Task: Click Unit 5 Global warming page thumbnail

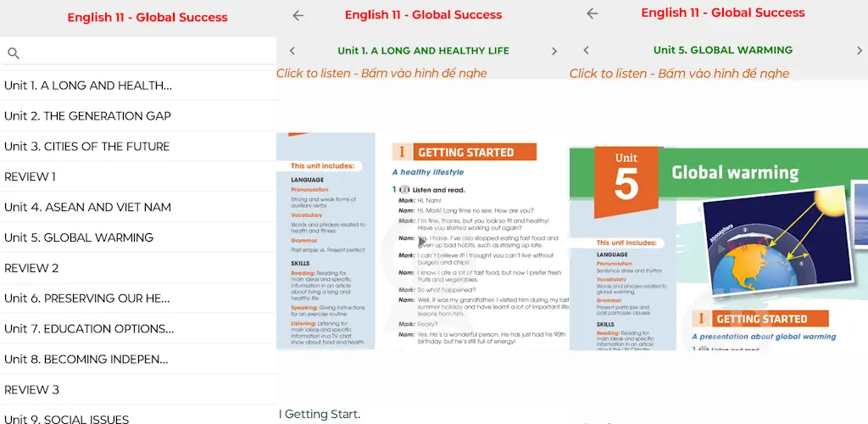Action: (719, 248)
